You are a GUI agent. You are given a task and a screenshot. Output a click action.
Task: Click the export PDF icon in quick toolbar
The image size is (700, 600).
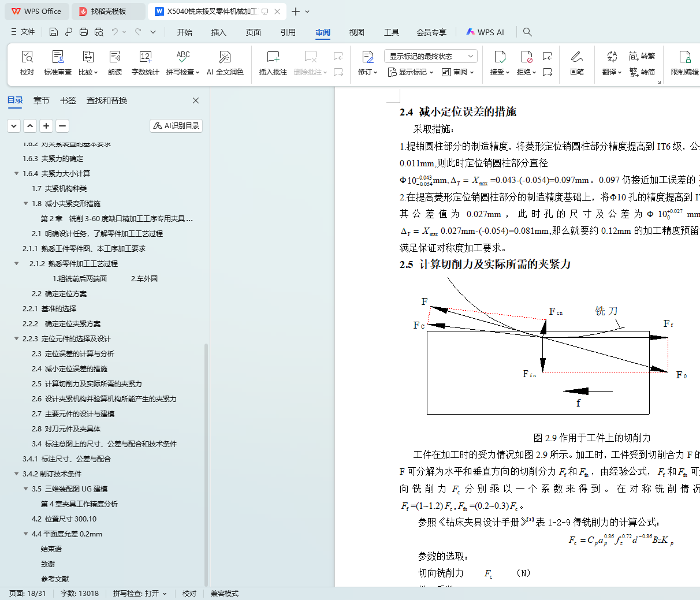[x=69, y=32]
